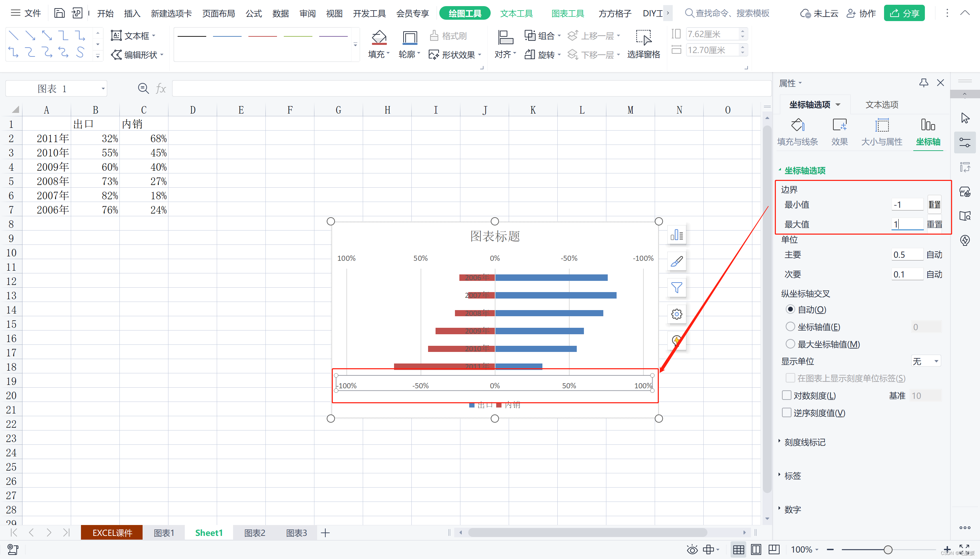The width and height of the screenshot is (980, 559).
Task: Click the 主要 unit input field
Action: click(907, 255)
